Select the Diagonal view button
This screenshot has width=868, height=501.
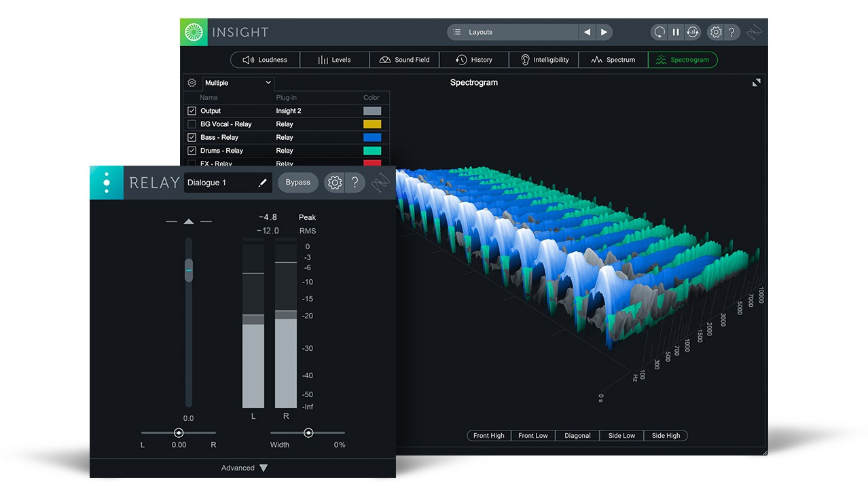click(x=577, y=436)
